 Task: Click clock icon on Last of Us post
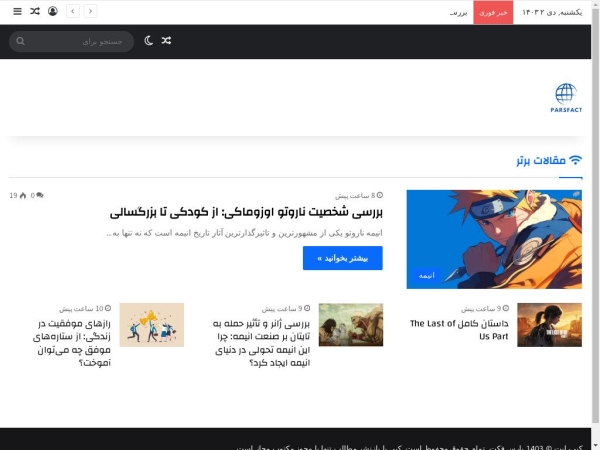coord(506,308)
